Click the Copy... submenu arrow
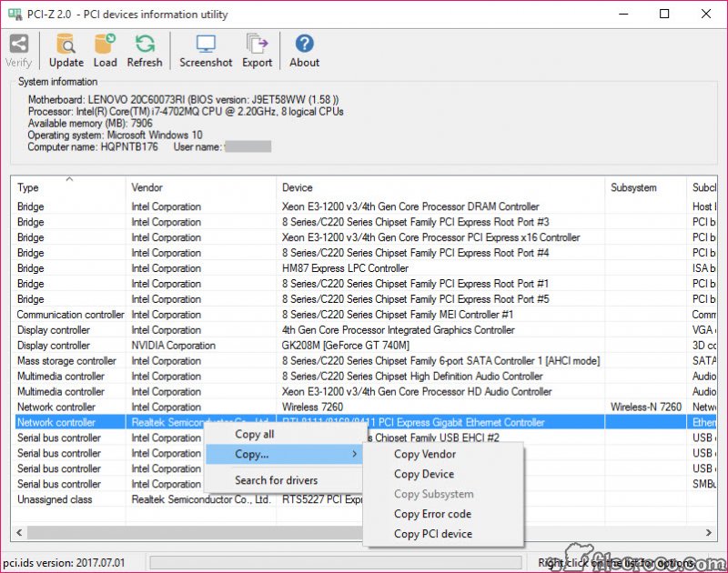Screen dimensions: 728x573 [x=354, y=454]
